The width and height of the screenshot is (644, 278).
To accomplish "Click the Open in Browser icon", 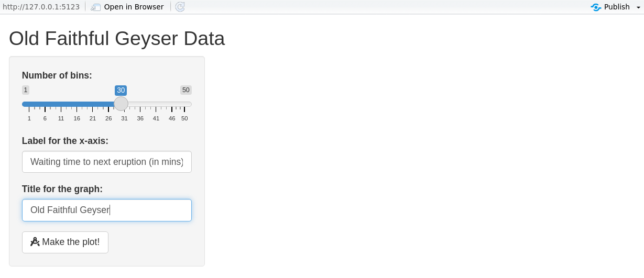I will (96, 7).
